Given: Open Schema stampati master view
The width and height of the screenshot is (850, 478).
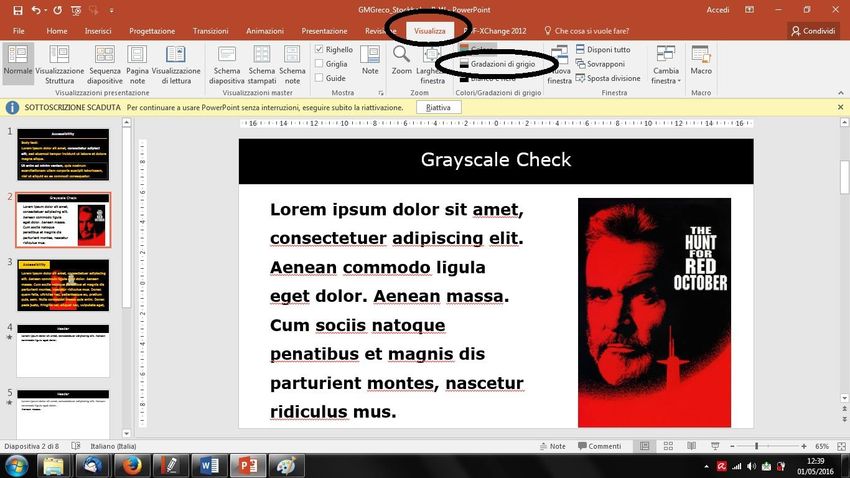Looking at the screenshot, I should [x=262, y=64].
